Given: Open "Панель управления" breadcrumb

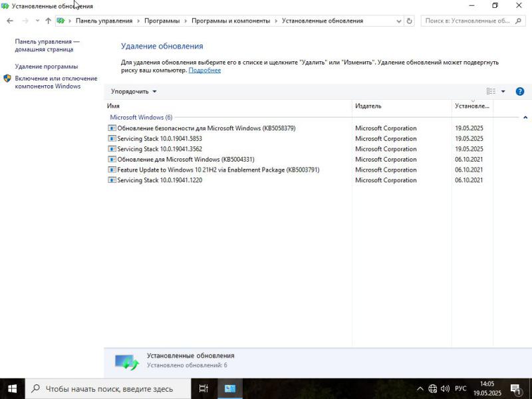Looking at the screenshot, I should (x=104, y=21).
